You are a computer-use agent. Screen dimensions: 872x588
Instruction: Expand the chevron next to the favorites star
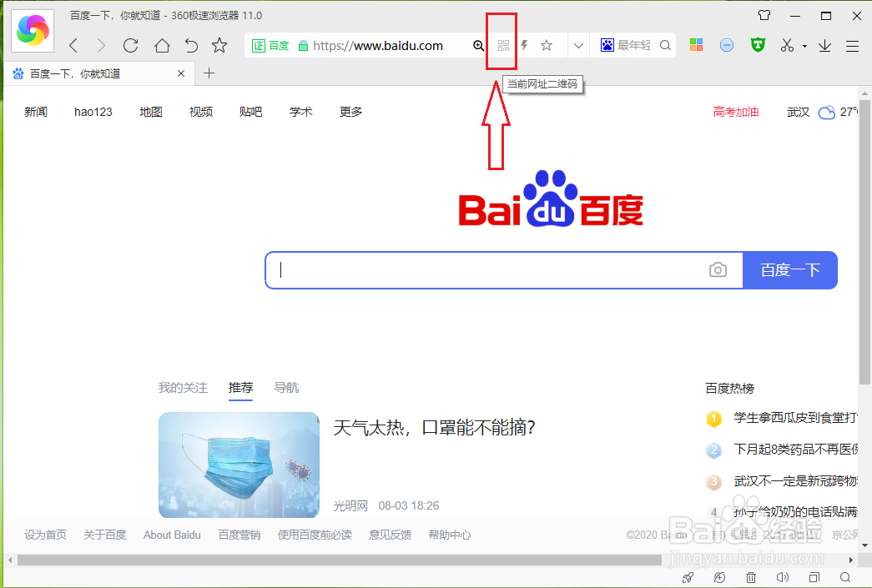click(578, 45)
